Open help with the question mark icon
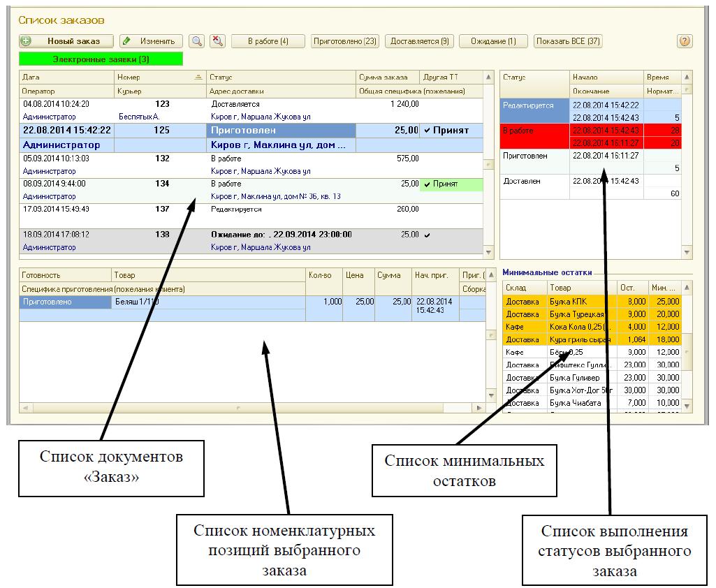The height and width of the screenshot is (588, 716). click(x=684, y=41)
